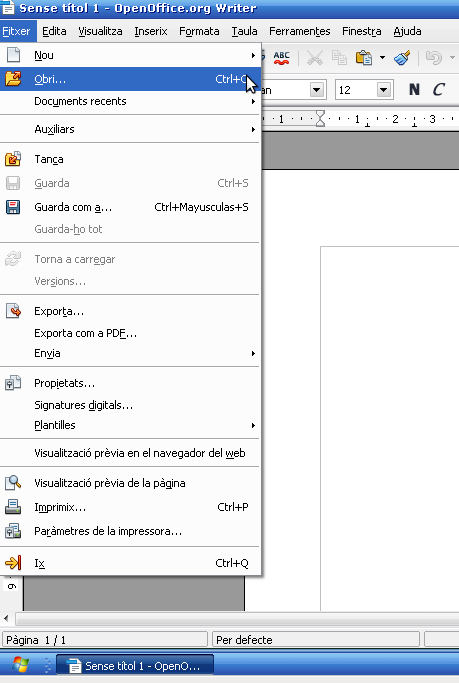
Task: Open the Fitxer menu
Action: [17, 31]
